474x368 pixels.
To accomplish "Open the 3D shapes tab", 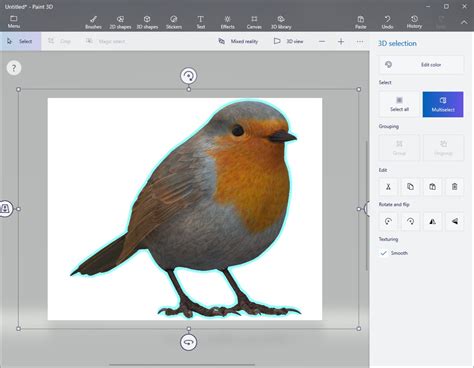I will click(x=147, y=22).
